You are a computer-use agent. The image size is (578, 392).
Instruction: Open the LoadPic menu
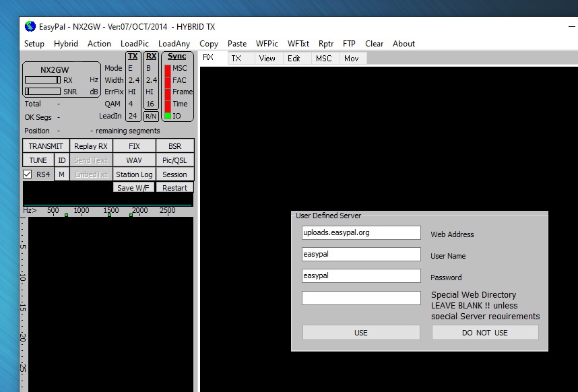[x=135, y=44]
